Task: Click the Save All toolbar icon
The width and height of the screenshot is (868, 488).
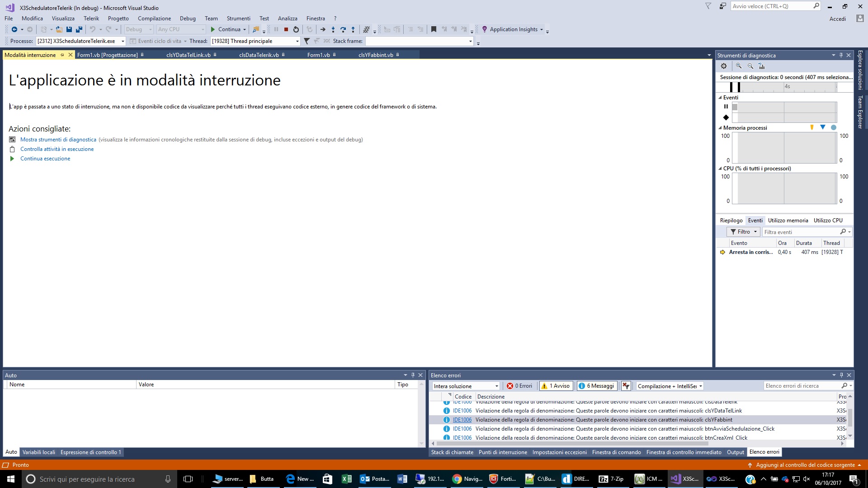Action: coord(79,29)
